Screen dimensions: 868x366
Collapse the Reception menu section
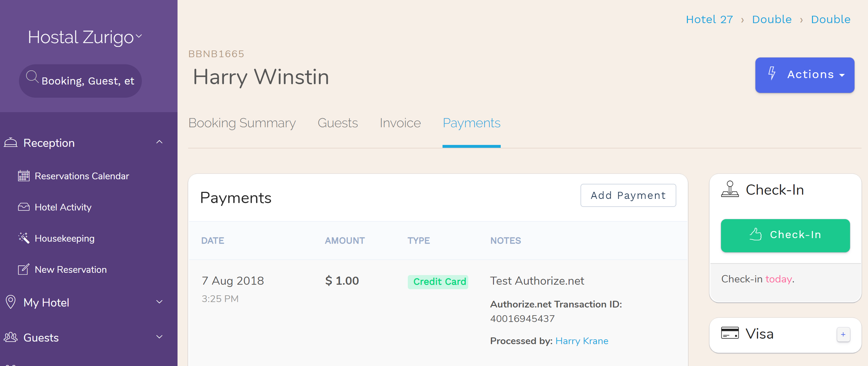[160, 142]
